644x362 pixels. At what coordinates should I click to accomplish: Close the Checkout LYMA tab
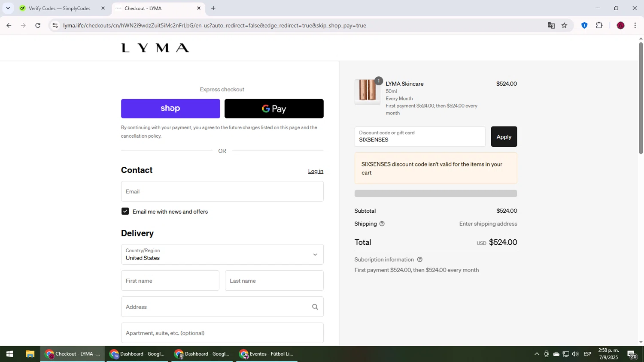click(x=199, y=8)
